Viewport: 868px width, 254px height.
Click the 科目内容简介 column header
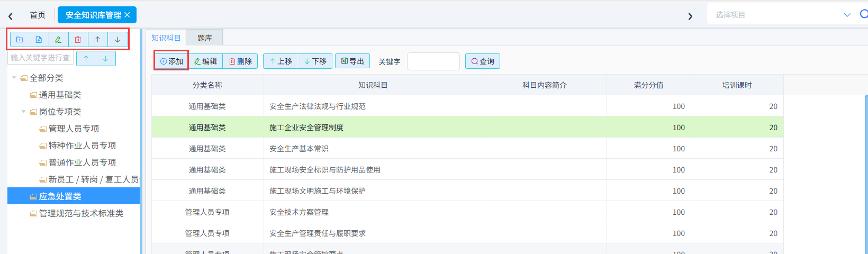(x=545, y=85)
